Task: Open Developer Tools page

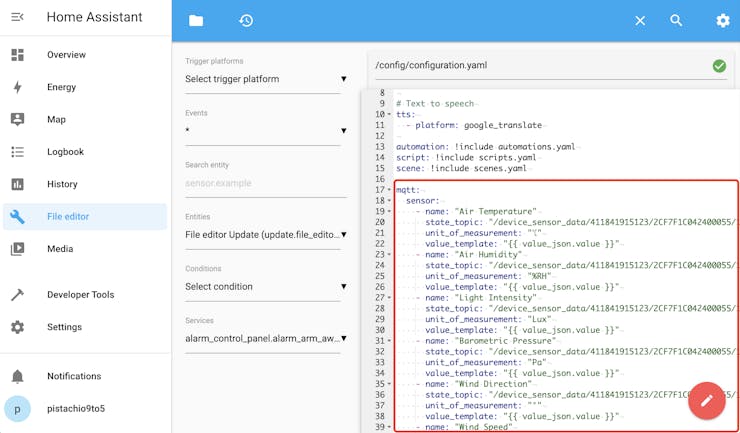Action: click(80, 295)
